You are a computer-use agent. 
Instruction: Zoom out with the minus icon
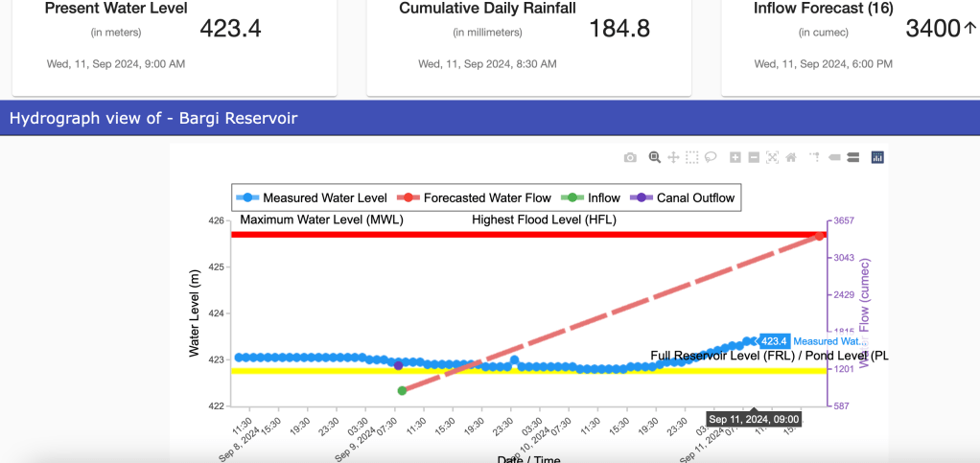point(754,157)
